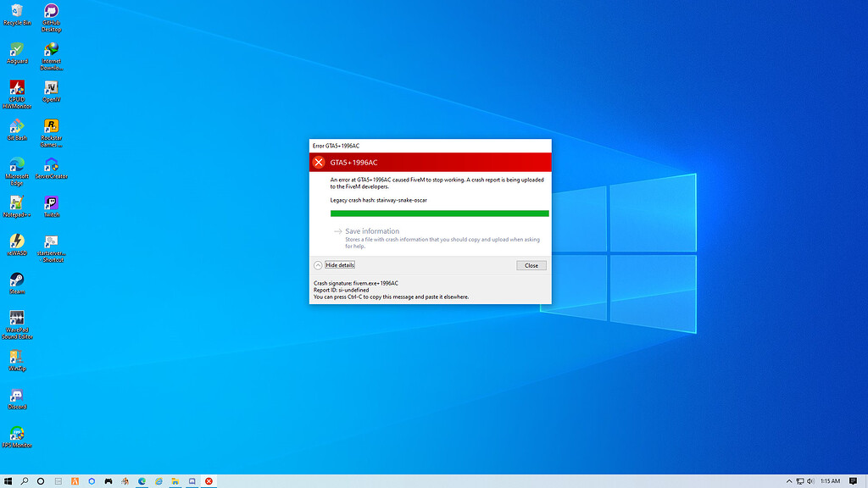Viewport: 868px width, 488px height.
Task: Open Windows Search from the taskbar
Action: 25,480
